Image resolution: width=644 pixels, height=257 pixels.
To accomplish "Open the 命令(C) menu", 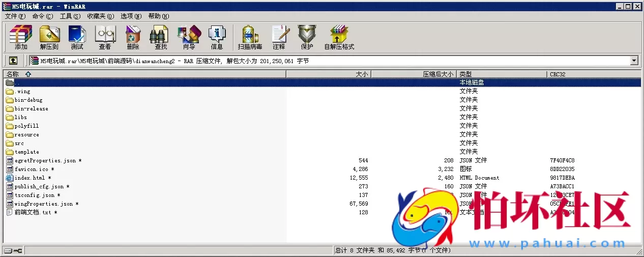I will pos(42,16).
